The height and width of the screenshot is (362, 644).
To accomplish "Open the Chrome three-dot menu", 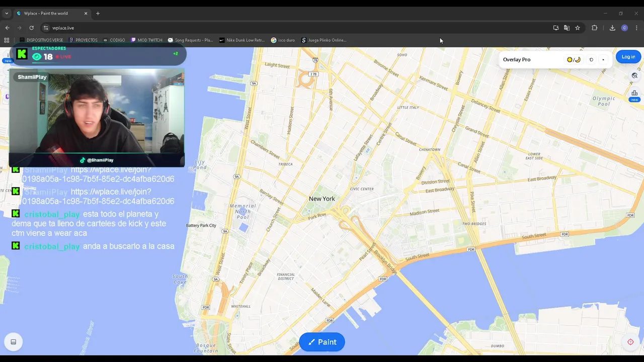I will [x=636, y=28].
